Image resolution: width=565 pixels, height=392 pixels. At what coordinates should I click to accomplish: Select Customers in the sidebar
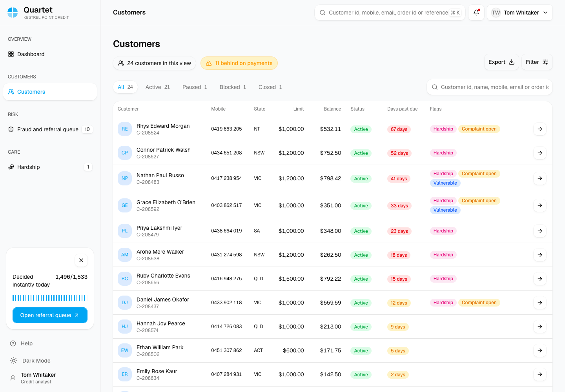point(50,92)
